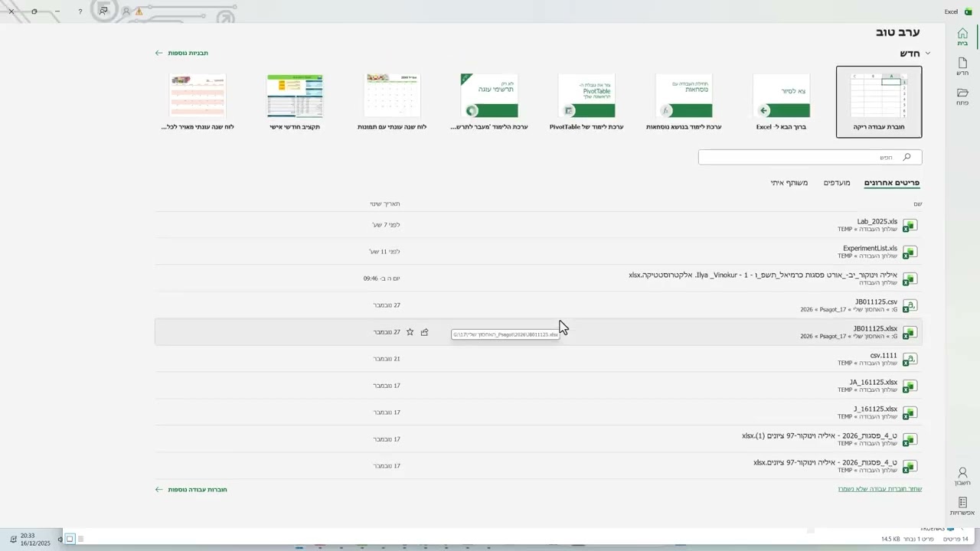Click the search magnifier icon
Image resolution: width=980 pixels, height=551 pixels.
pyautogui.click(x=907, y=157)
